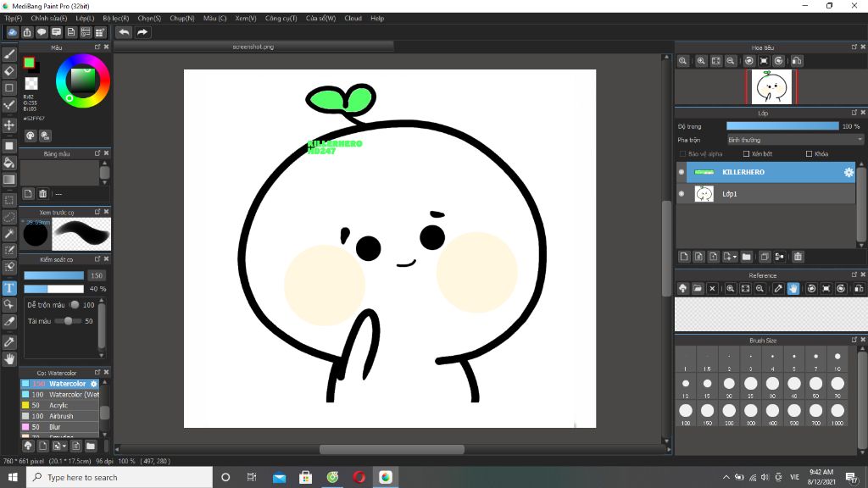
Task: Select the Eraser tool
Action: point(9,71)
